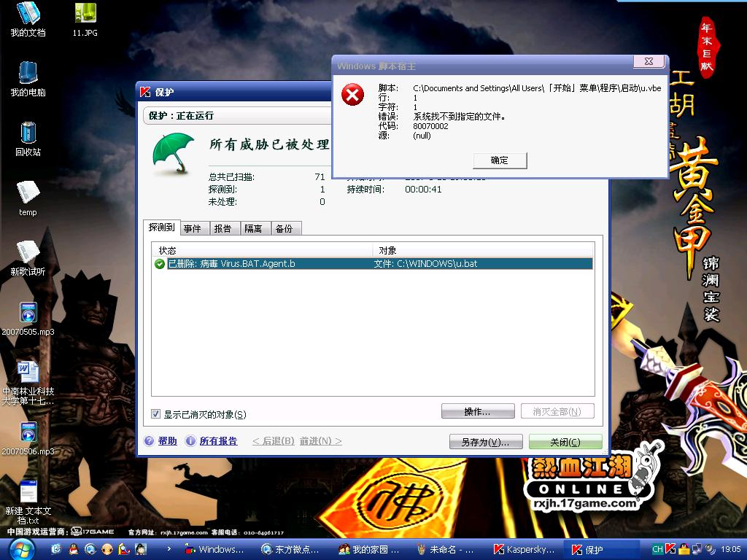Click the QQ penguin quick launch icon

tap(74, 550)
